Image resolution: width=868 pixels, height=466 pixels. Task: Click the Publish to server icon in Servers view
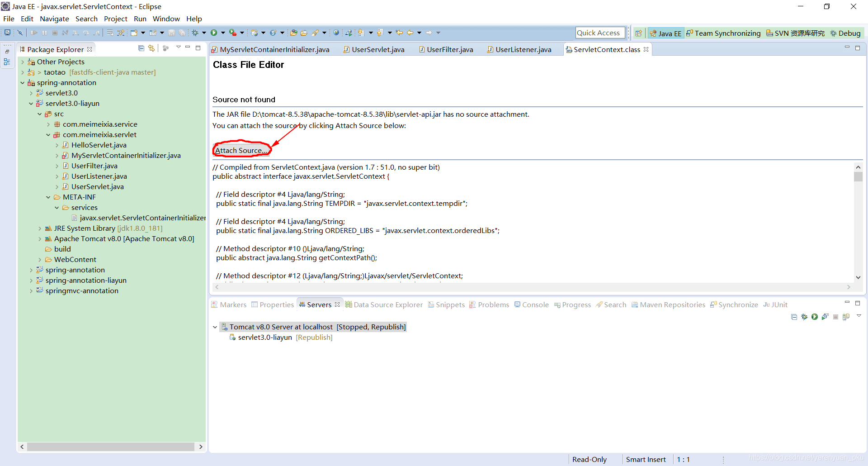(846, 317)
